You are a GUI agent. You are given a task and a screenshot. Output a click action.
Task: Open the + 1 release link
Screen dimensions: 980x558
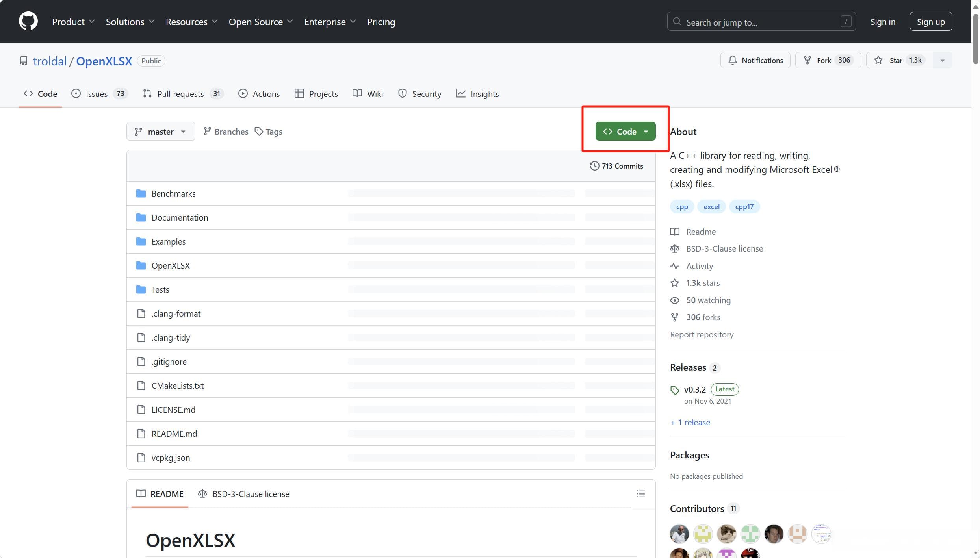point(690,422)
